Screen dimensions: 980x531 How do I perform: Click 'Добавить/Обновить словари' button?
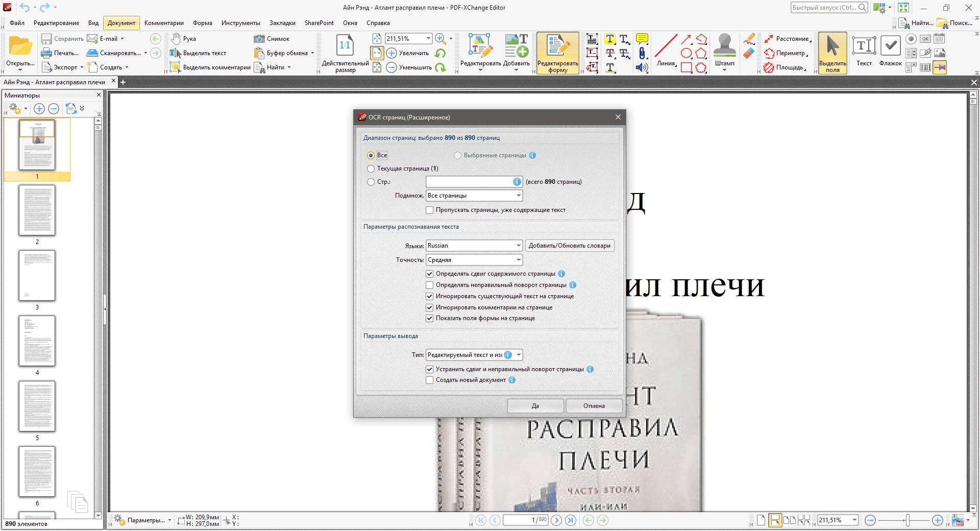tap(570, 246)
